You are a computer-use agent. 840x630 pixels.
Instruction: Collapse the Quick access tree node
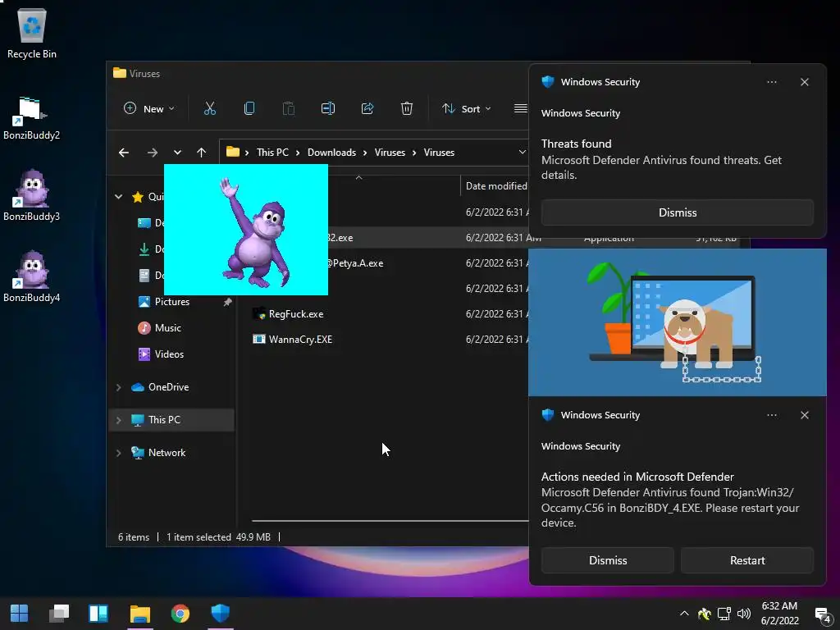pos(118,197)
